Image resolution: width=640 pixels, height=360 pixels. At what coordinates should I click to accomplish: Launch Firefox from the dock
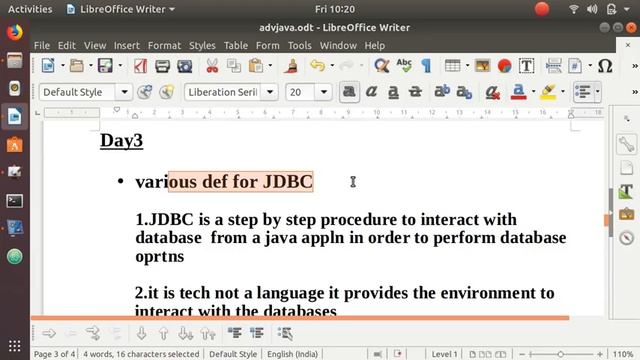[x=15, y=32]
